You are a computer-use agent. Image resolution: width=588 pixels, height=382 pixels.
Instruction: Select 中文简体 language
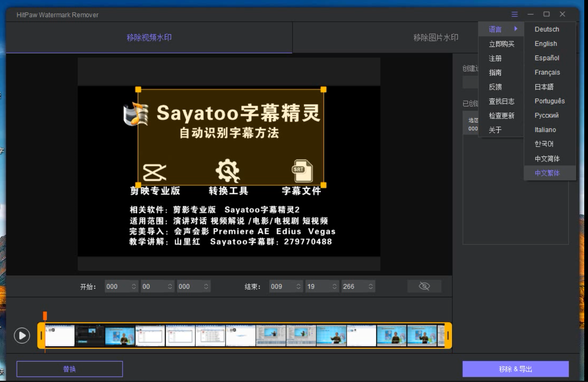coord(550,159)
